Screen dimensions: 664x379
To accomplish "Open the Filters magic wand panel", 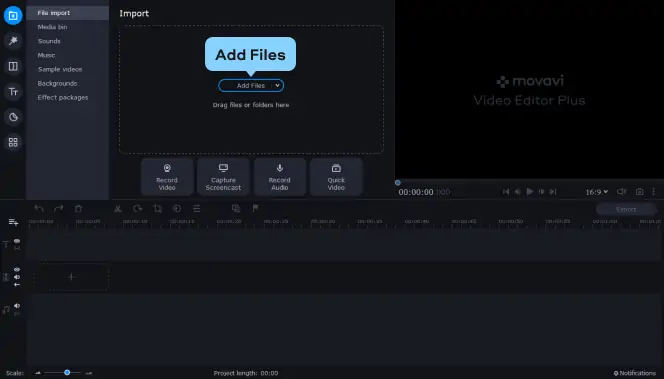I will tap(13, 41).
